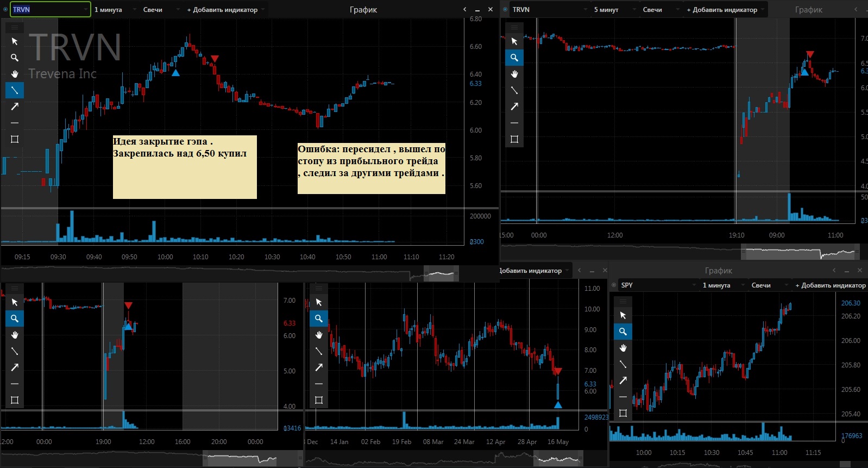Image resolution: width=868 pixels, height=468 pixels.
Task: Select hand pan tool in TRVN 5 минут chart
Action: click(x=514, y=74)
